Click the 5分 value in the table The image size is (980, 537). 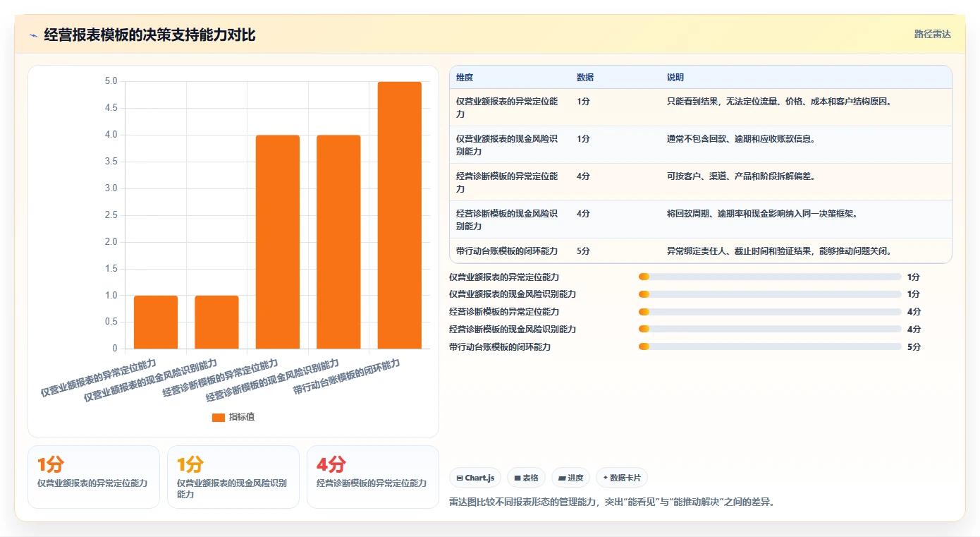coord(583,251)
